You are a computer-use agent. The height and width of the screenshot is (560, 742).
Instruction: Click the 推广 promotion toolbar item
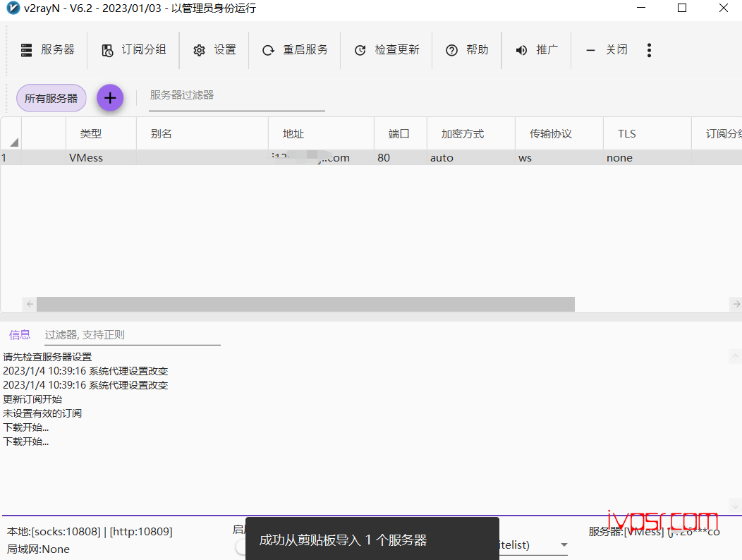[x=537, y=49]
